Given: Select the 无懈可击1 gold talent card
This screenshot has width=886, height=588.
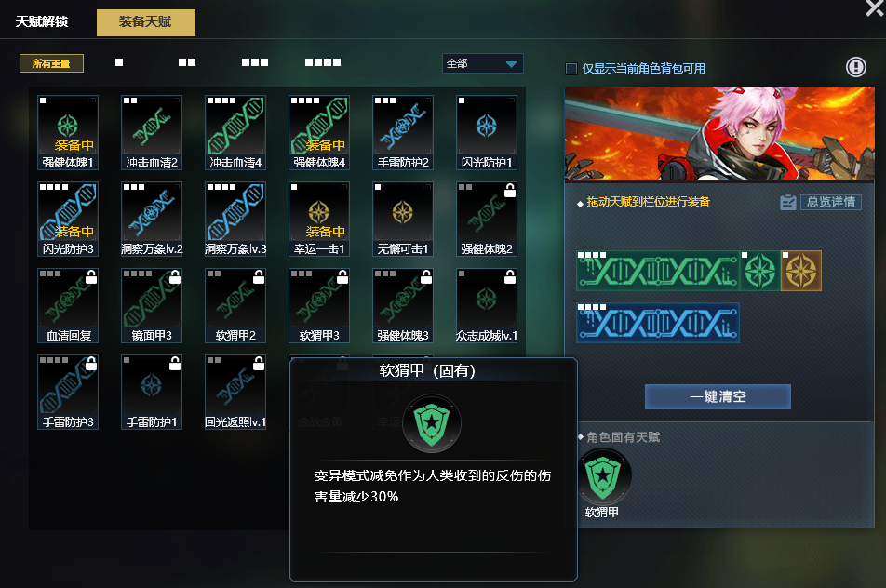Looking at the screenshot, I should [403, 219].
